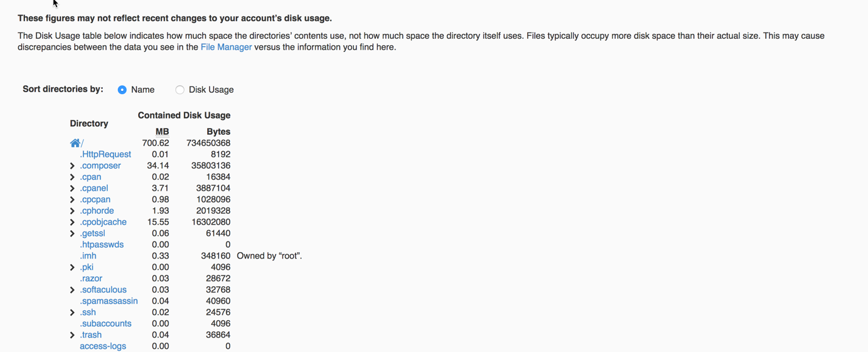Expand the .cpan directory chevron
This screenshot has width=868, height=352.
click(72, 177)
